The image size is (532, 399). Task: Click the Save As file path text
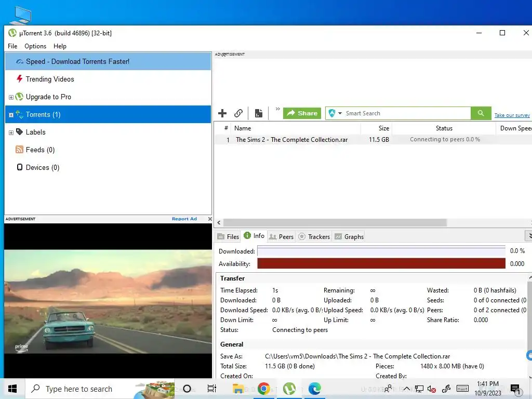[357, 356]
